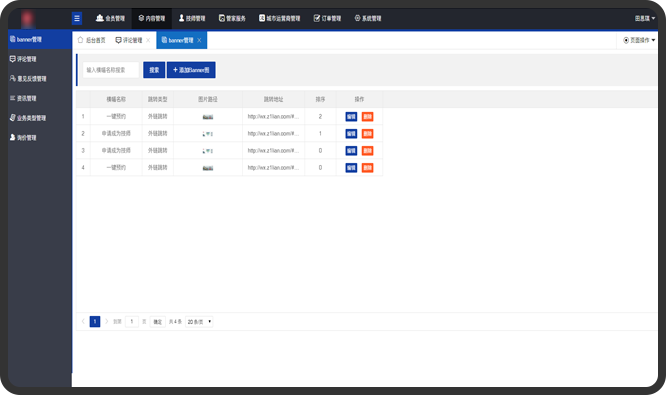Delete row 2 banner 申请成为技师
The width and height of the screenshot is (666, 395).
click(x=367, y=133)
